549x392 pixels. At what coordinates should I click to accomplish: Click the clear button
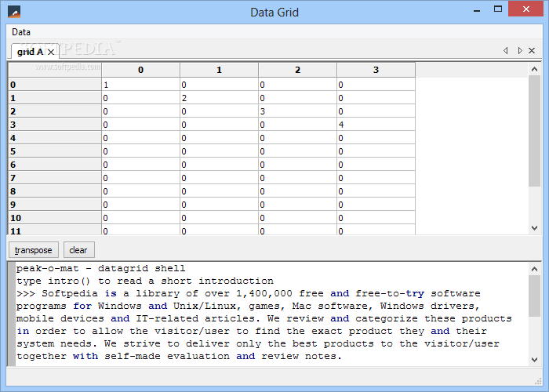pyautogui.click(x=78, y=250)
